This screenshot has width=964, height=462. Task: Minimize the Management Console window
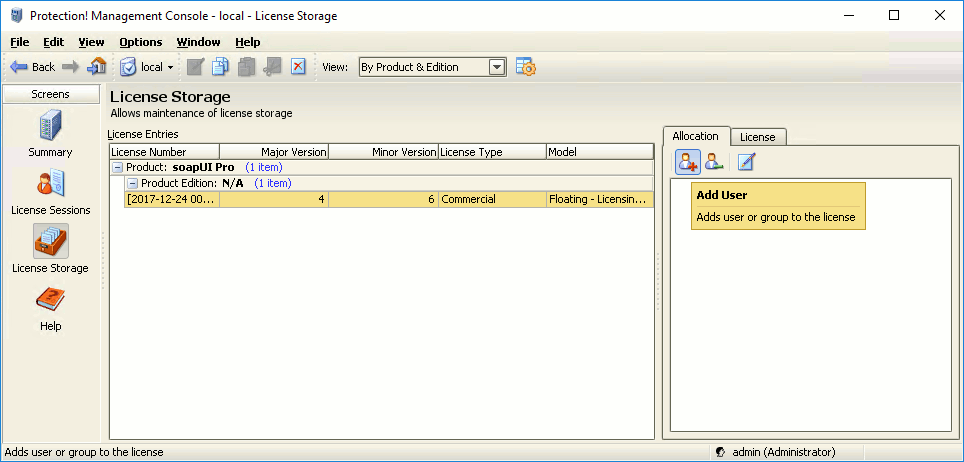(849, 15)
